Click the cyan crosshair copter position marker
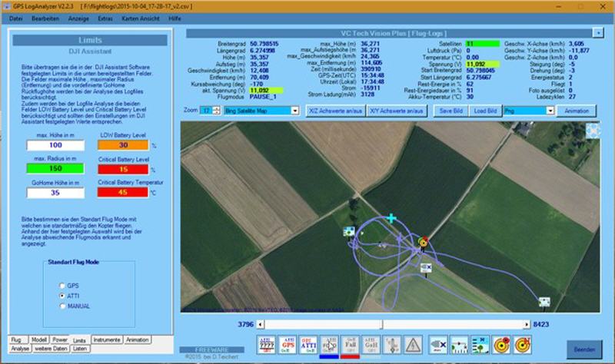615x364 pixels. coord(391,218)
